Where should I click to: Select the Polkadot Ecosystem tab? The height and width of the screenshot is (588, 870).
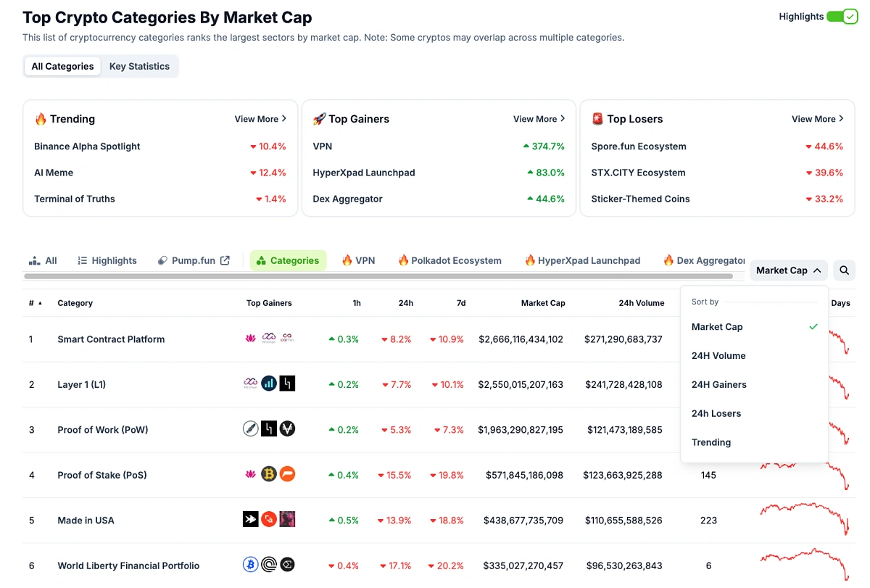pos(449,260)
